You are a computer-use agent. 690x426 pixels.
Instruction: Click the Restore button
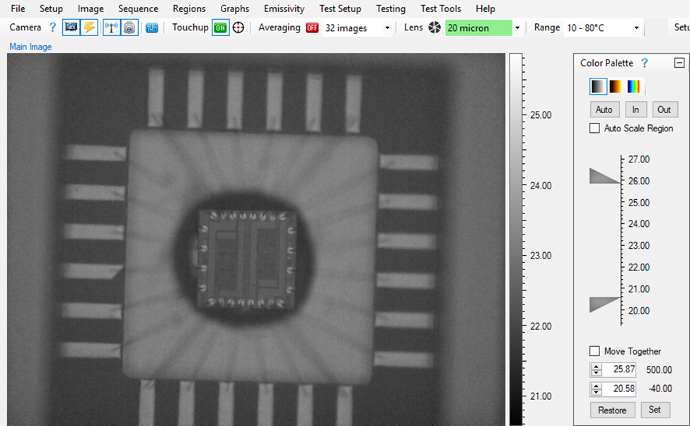pyautogui.click(x=612, y=410)
